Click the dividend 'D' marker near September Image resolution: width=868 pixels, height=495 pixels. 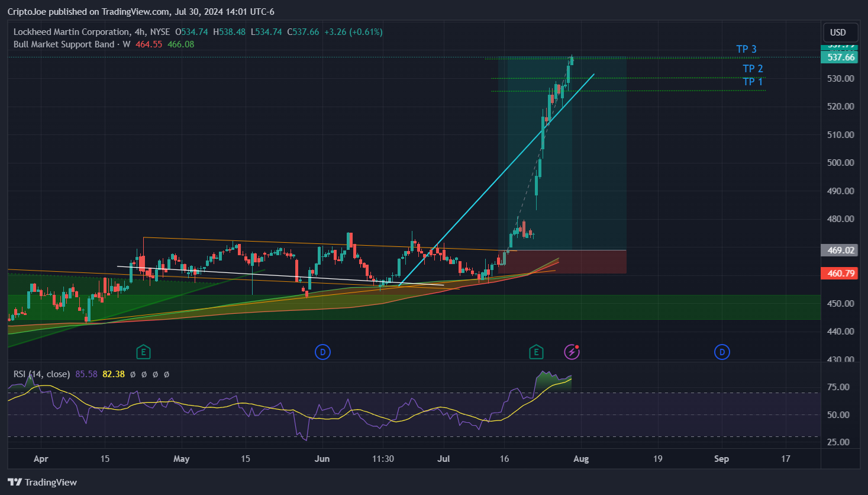(722, 352)
